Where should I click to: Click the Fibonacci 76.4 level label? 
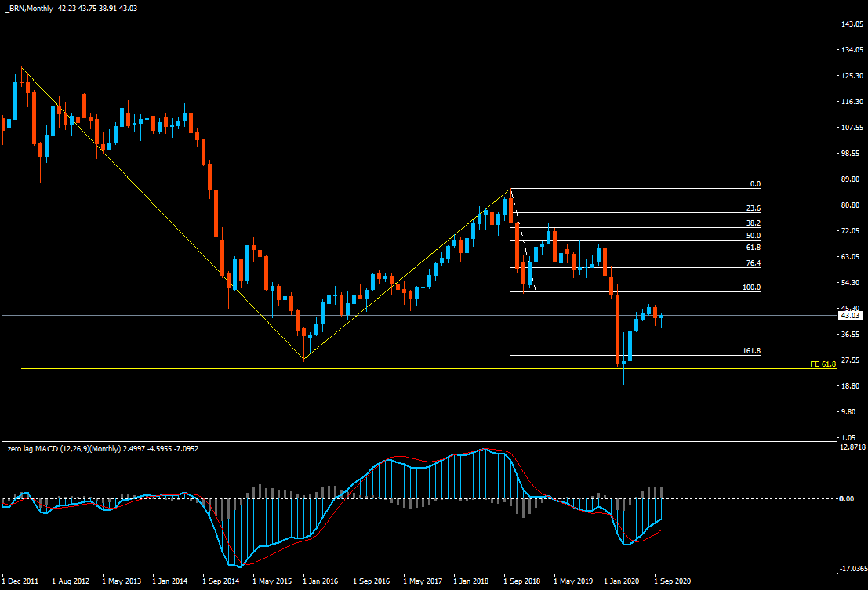point(754,263)
